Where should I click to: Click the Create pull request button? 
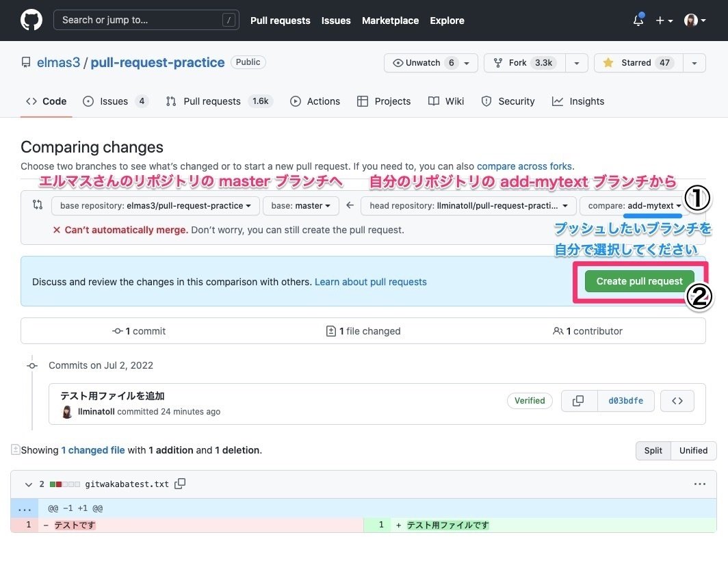coord(639,281)
